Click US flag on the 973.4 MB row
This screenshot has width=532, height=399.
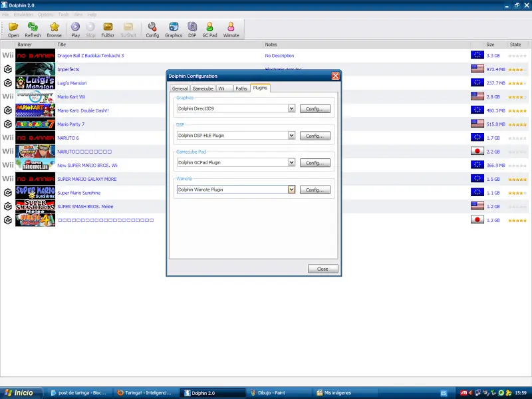coord(477,69)
